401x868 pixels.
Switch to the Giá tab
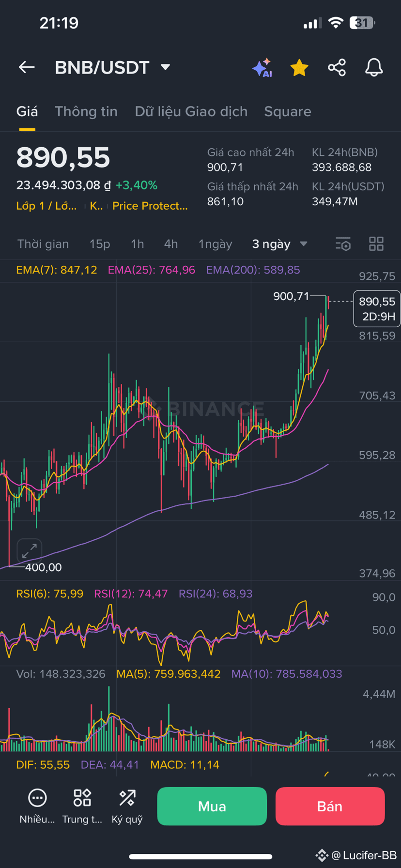[27, 111]
